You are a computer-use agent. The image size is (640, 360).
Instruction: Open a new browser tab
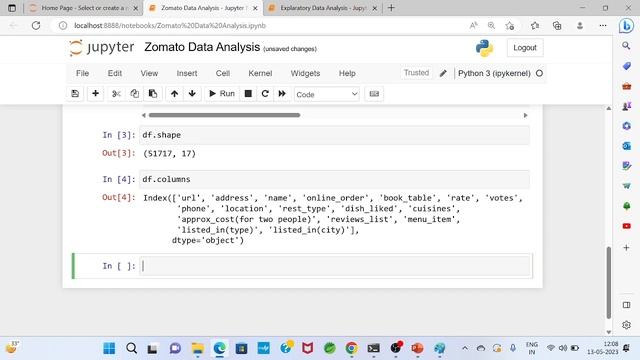[391, 8]
